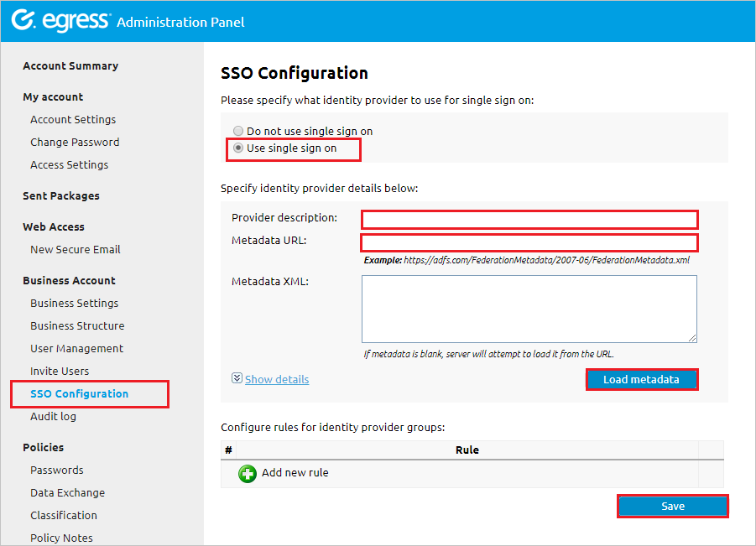This screenshot has height=546, width=756.
Task: Open Change Password page
Action: [x=75, y=143]
